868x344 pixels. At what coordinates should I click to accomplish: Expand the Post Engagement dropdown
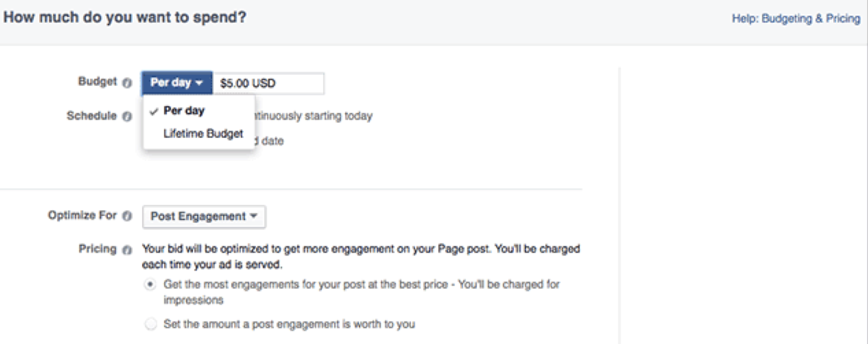[x=204, y=217]
